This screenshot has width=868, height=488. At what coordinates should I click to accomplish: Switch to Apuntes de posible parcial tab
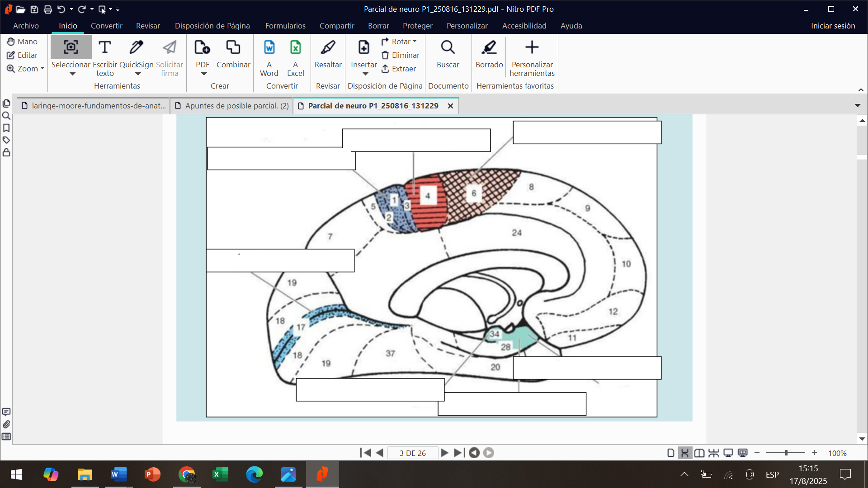(231, 106)
